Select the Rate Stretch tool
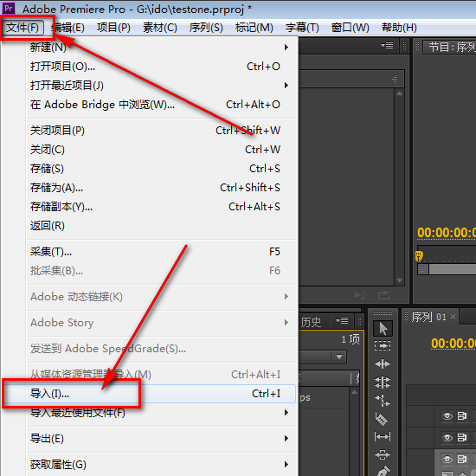 point(383,401)
